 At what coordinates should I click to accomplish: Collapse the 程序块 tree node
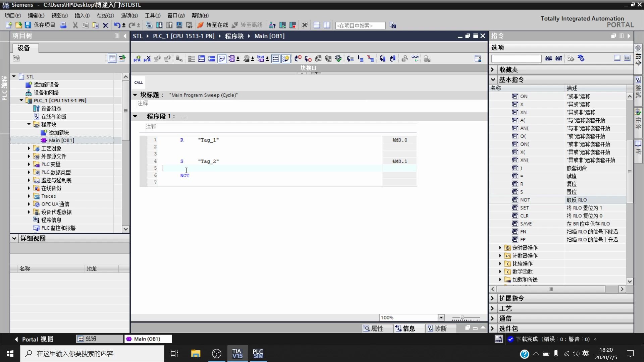[29, 124]
